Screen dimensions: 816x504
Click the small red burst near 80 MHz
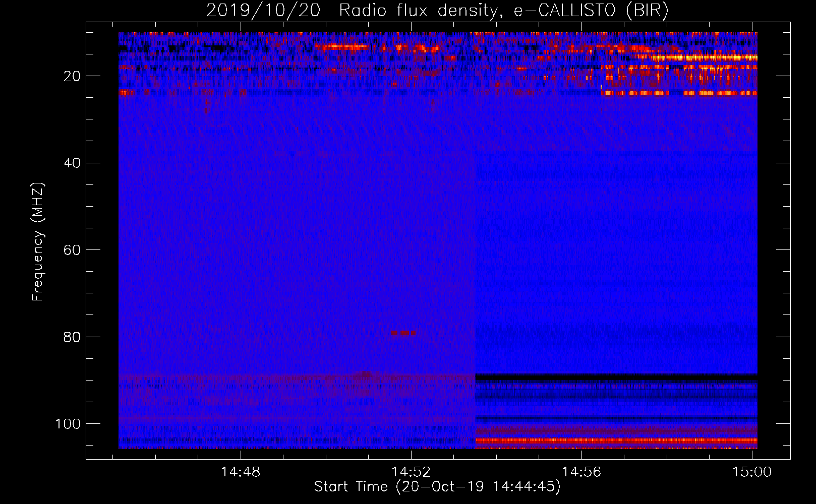(403, 333)
